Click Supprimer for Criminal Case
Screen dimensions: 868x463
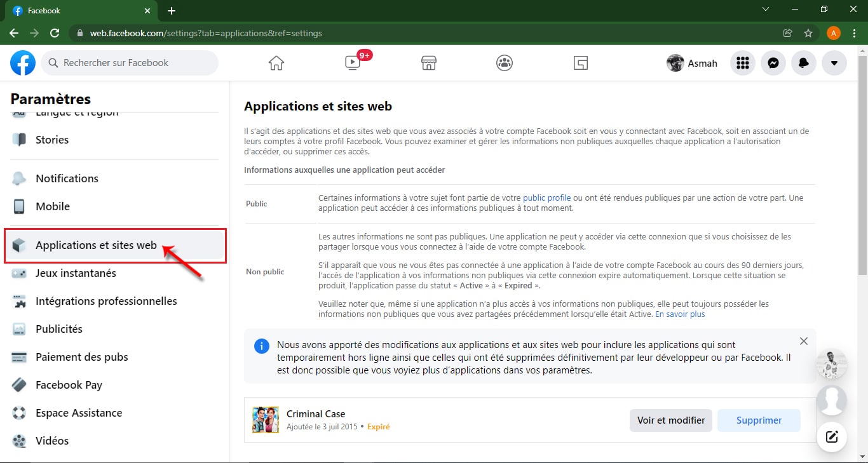(x=759, y=420)
